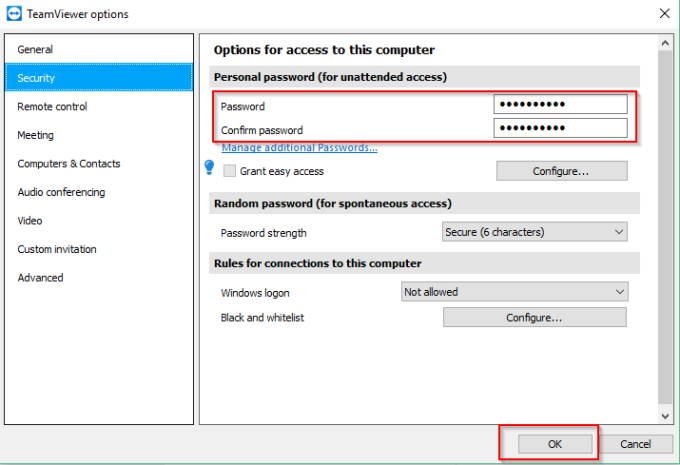Image resolution: width=680 pixels, height=465 pixels.
Task: Focus the Password input field
Action: [560, 104]
